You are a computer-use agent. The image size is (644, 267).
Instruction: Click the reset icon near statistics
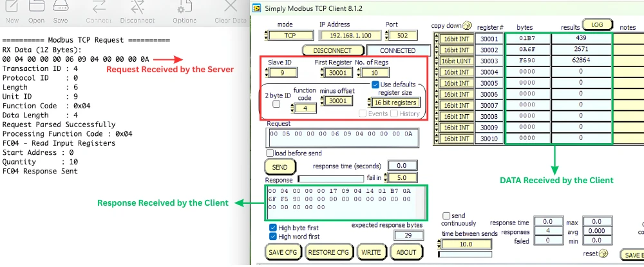(x=603, y=253)
